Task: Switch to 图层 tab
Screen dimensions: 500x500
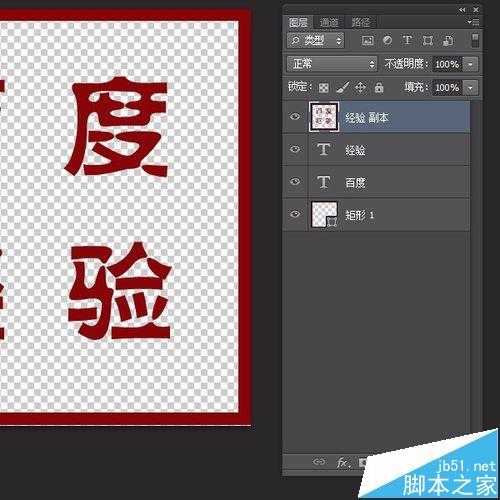Action: tap(298, 23)
